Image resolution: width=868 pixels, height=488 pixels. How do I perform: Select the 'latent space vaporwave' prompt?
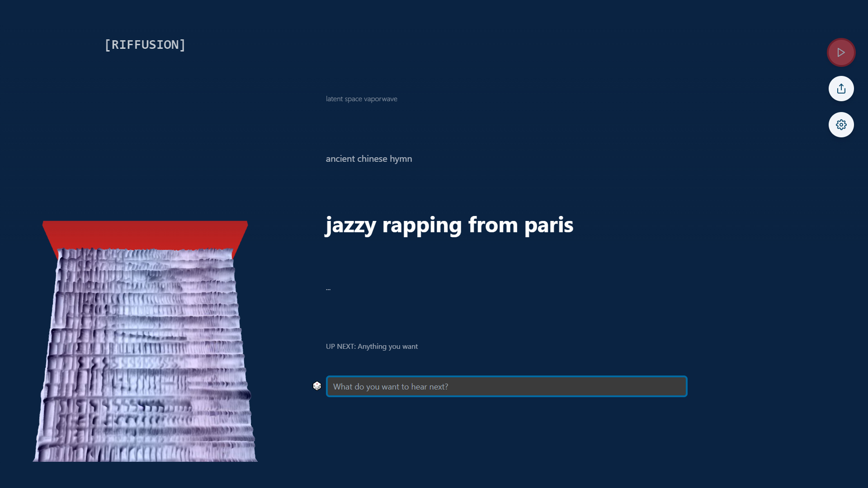(x=362, y=99)
